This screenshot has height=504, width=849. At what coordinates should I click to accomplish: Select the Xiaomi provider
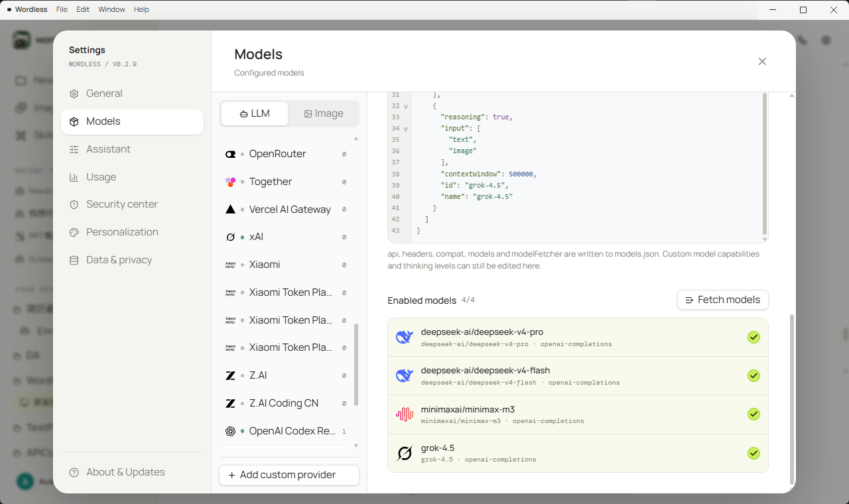[x=287, y=265]
